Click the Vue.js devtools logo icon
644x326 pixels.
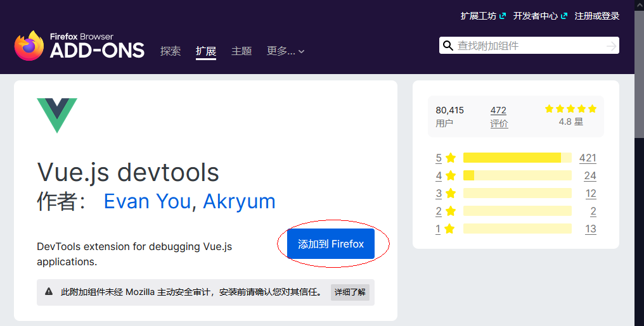click(x=57, y=116)
